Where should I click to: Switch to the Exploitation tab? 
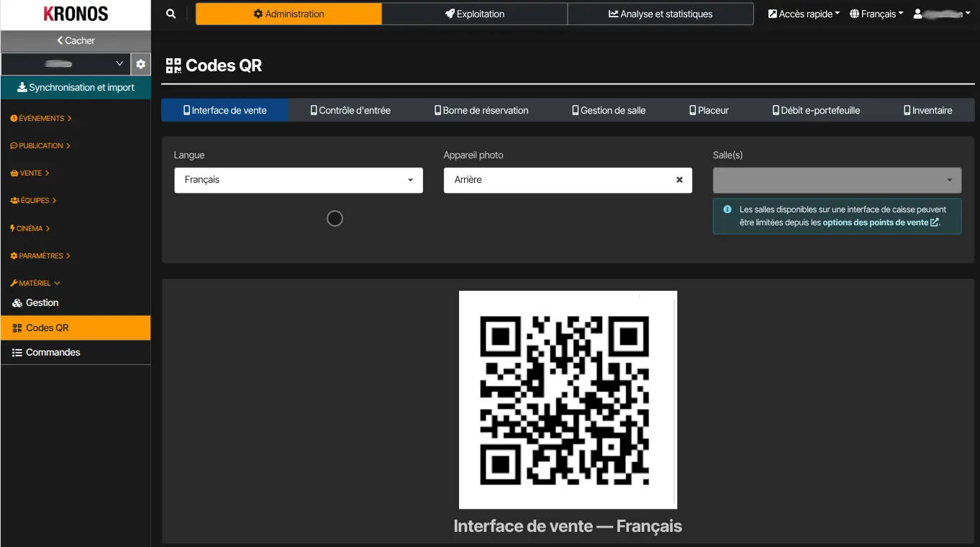click(x=475, y=14)
